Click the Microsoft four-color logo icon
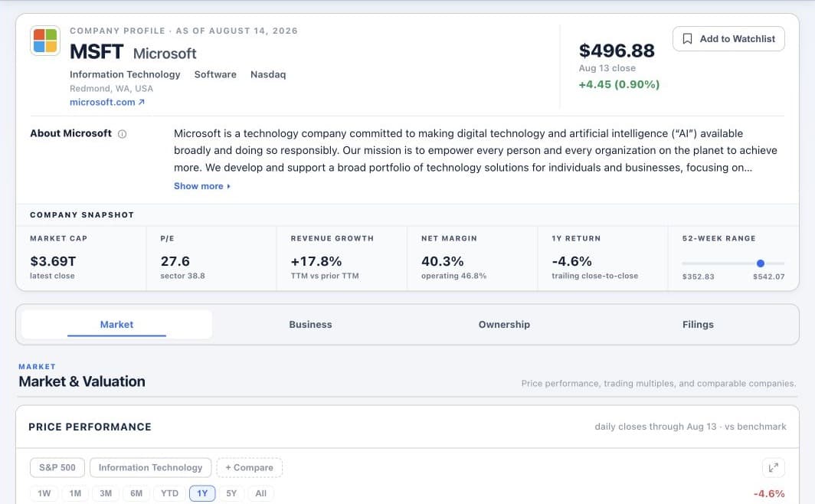Image resolution: width=815 pixels, height=504 pixels. pos(45,41)
